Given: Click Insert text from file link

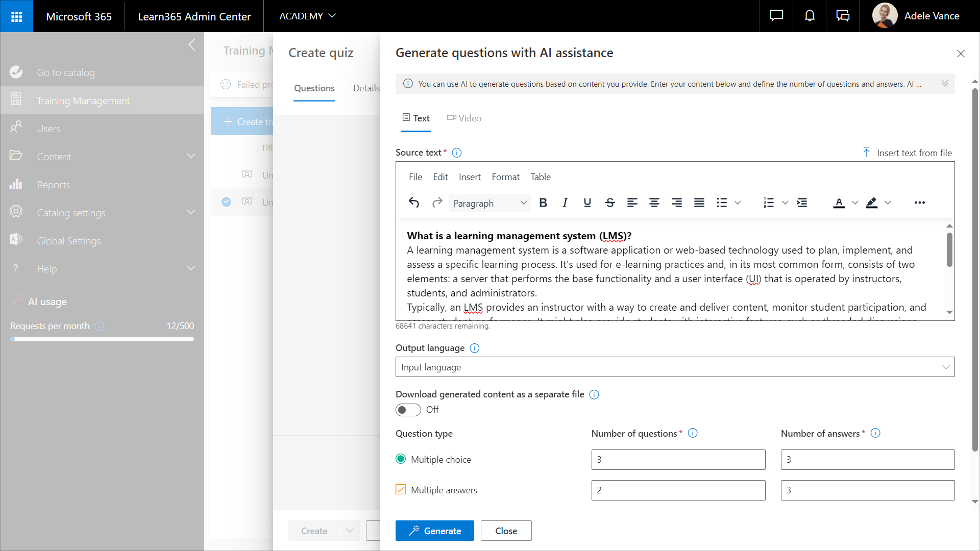Looking at the screenshot, I should click(x=908, y=153).
